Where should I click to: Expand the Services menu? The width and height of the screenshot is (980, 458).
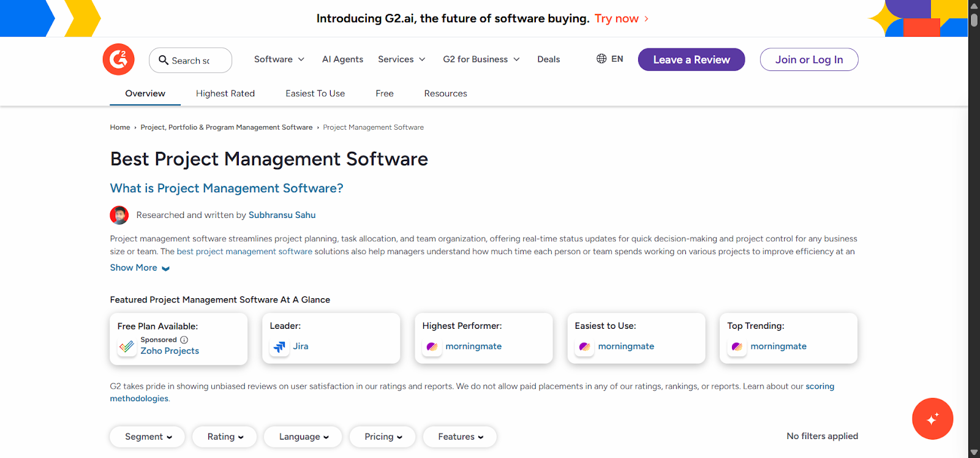point(402,59)
